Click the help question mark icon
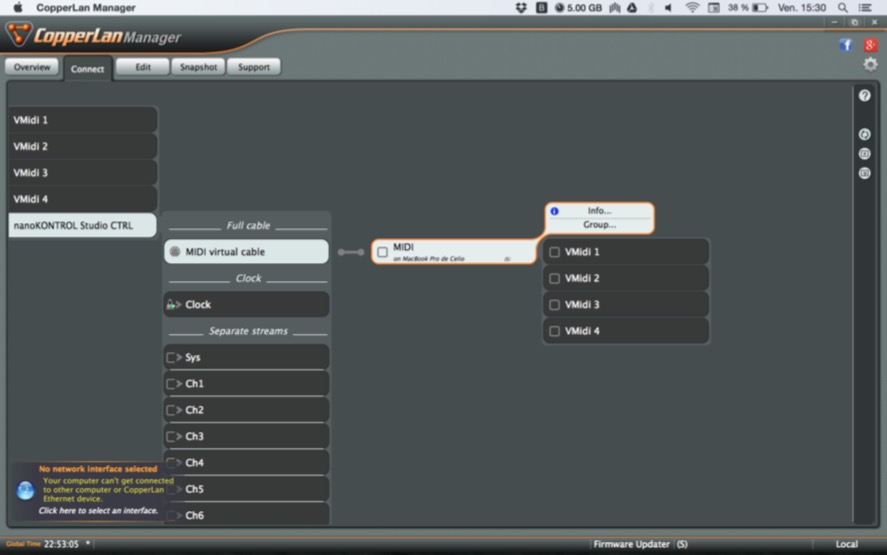Viewport: 887px width, 555px height. click(864, 96)
